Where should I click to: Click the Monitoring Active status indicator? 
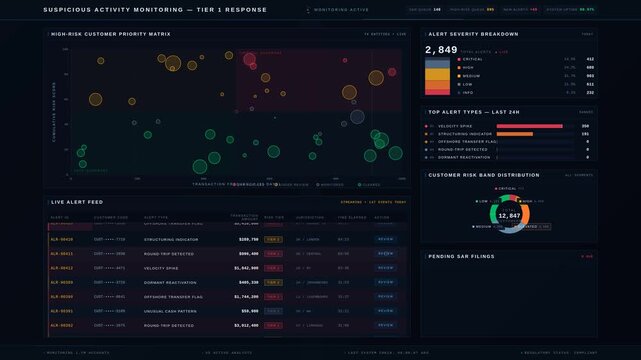(338, 10)
